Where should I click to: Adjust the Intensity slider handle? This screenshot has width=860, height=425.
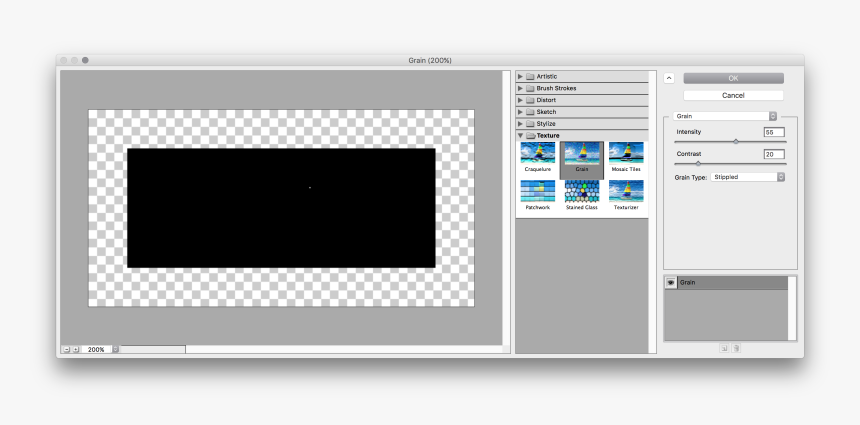tap(736, 141)
